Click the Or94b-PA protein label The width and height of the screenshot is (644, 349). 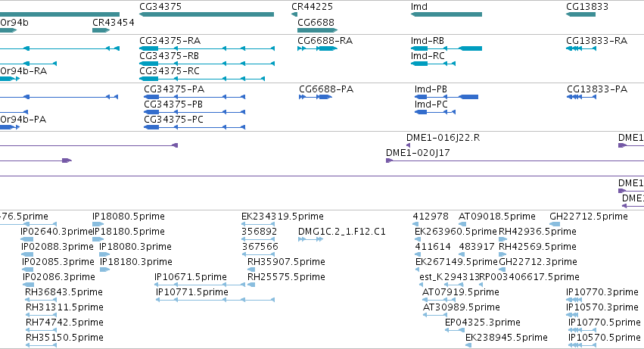[23, 120]
